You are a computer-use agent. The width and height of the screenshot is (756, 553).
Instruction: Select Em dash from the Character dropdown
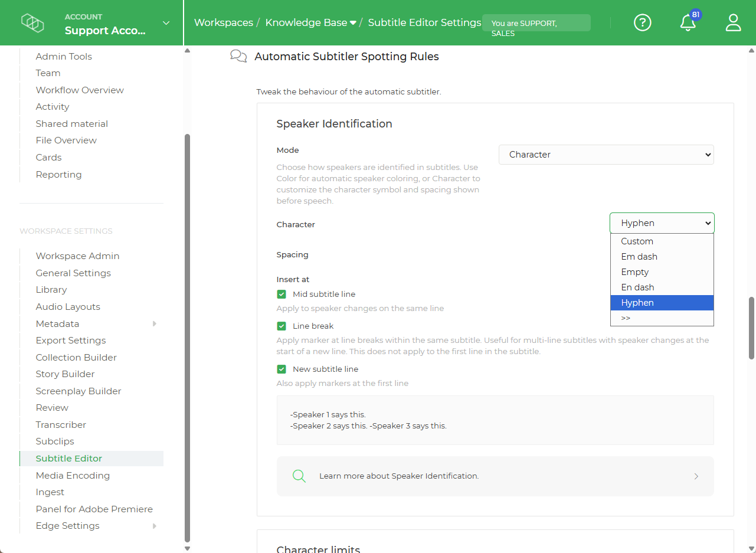(x=639, y=256)
